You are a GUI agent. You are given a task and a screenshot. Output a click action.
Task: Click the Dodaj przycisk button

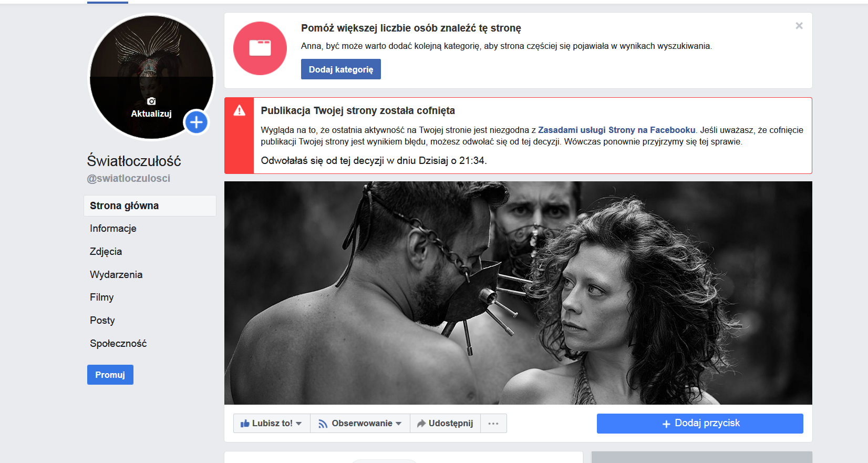[x=699, y=424]
